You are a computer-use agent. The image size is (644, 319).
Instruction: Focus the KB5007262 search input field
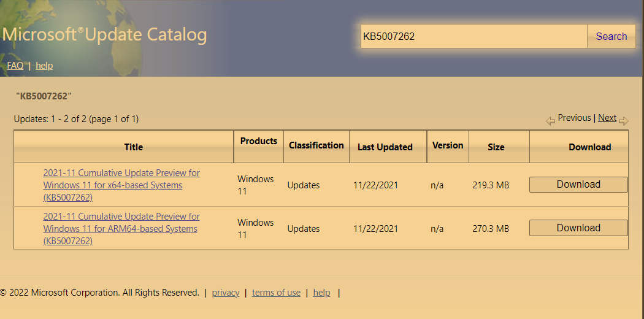[x=474, y=36]
